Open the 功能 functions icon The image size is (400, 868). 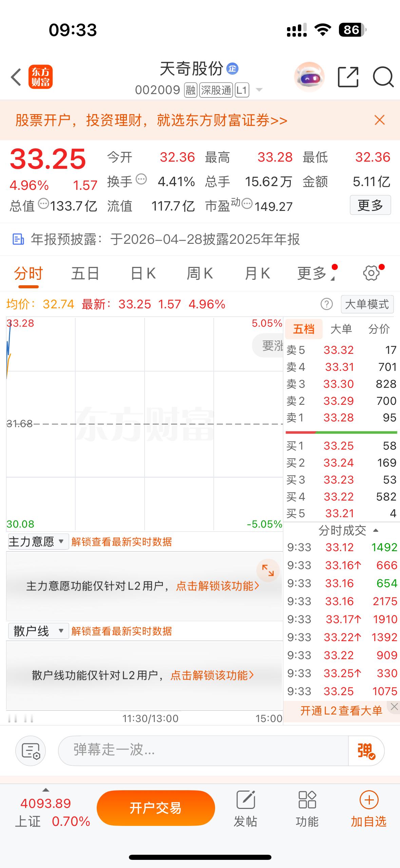(307, 809)
